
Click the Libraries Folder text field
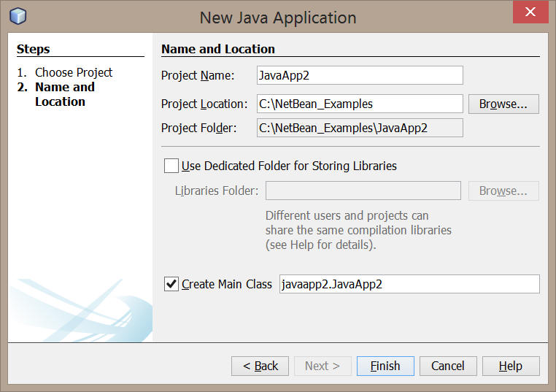coord(363,191)
